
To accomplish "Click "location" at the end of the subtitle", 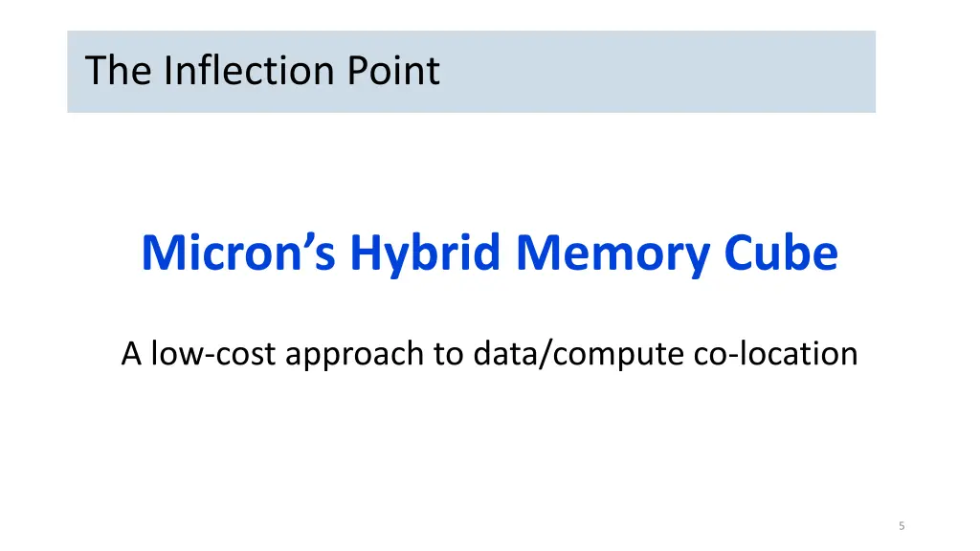I will click(x=798, y=354).
